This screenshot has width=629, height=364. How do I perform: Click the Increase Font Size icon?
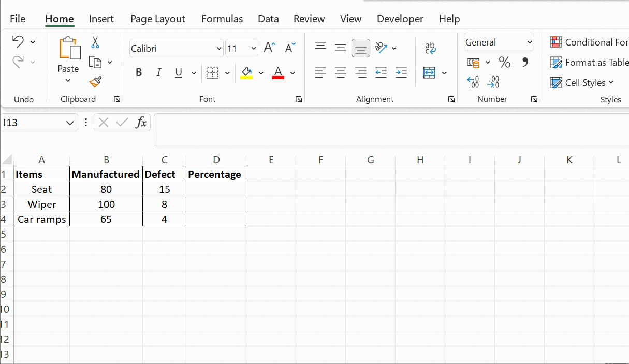pos(269,48)
